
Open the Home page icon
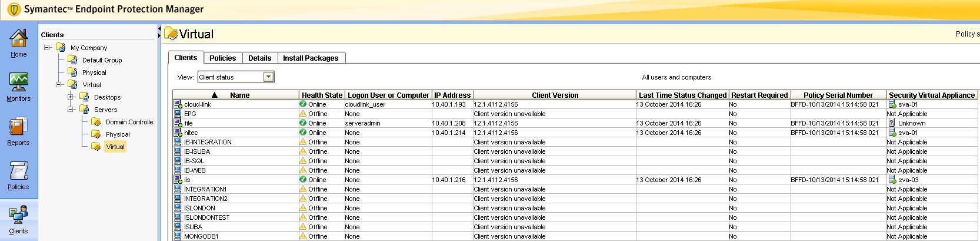point(19,39)
